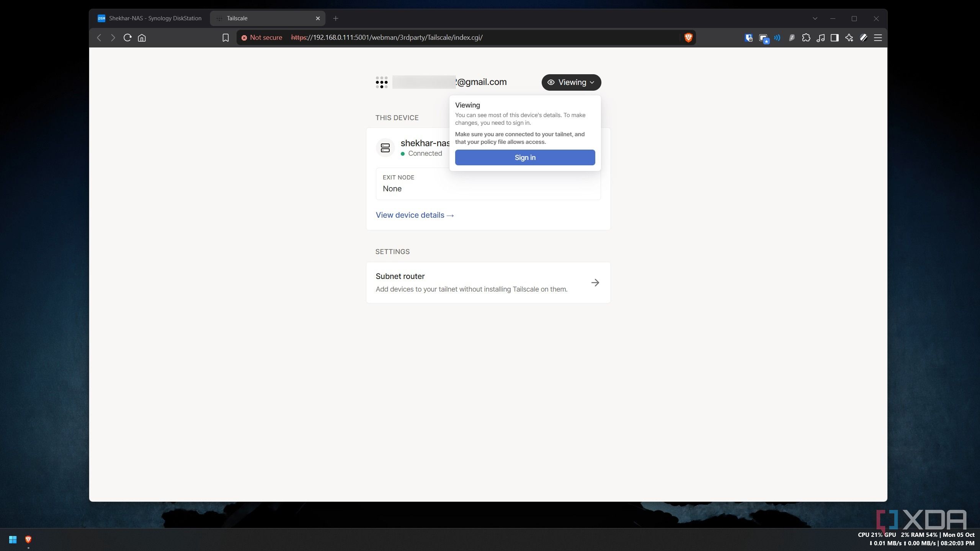Click the Brave Shields lion icon
The height and width of the screenshot is (551, 980).
pyautogui.click(x=688, y=37)
